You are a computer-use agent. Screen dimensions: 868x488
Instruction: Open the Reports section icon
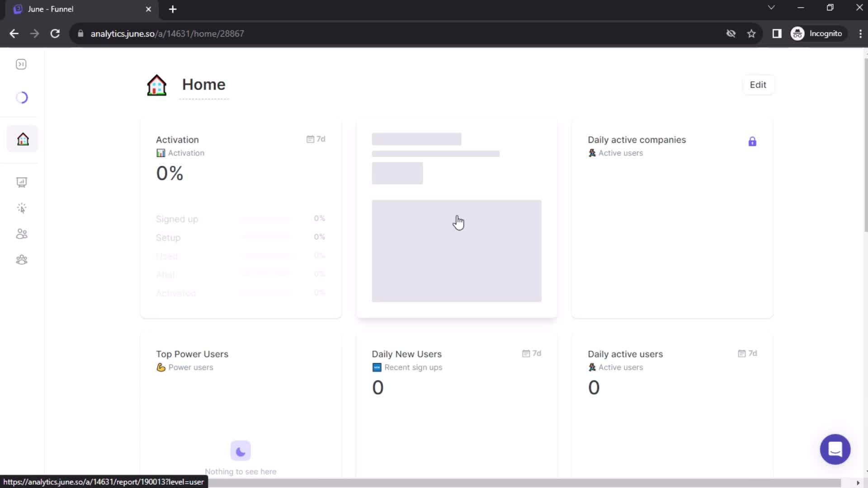[x=22, y=183]
